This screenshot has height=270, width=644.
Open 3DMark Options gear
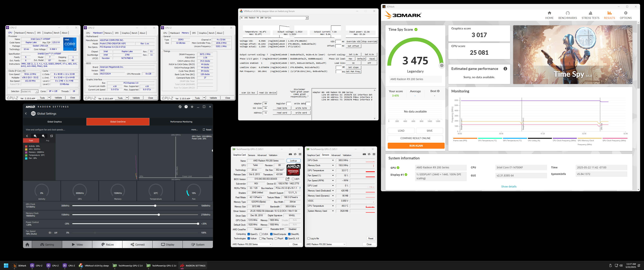point(625,15)
